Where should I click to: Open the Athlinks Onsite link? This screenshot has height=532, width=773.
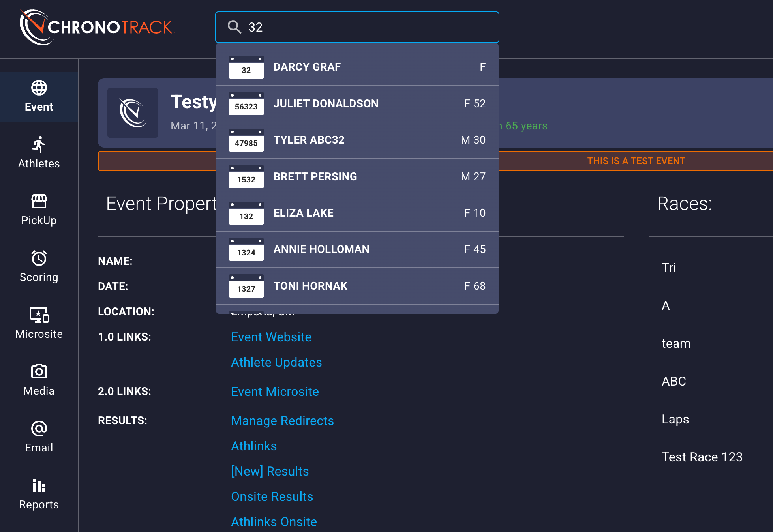click(x=274, y=522)
